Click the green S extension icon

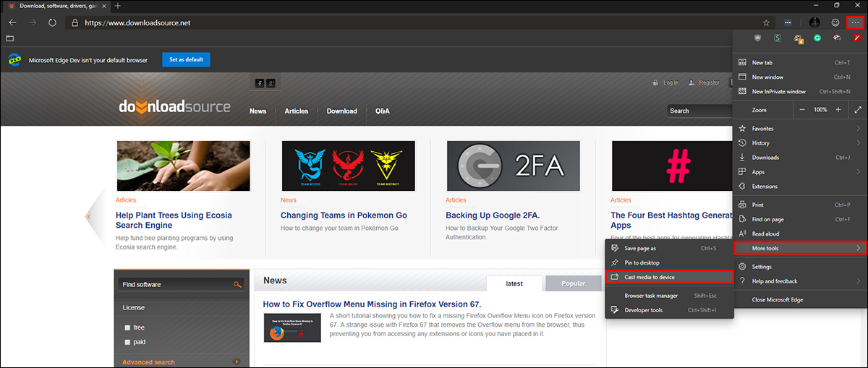(x=777, y=38)
